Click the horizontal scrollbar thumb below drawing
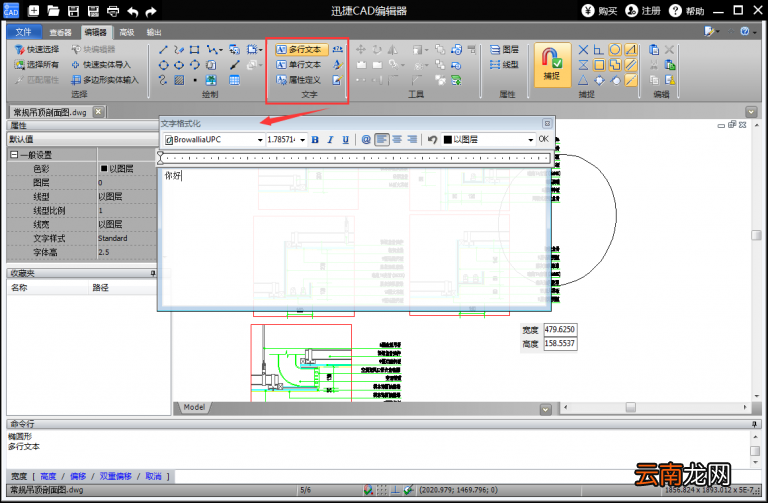The image size is (768, 503). pos(631,407)
